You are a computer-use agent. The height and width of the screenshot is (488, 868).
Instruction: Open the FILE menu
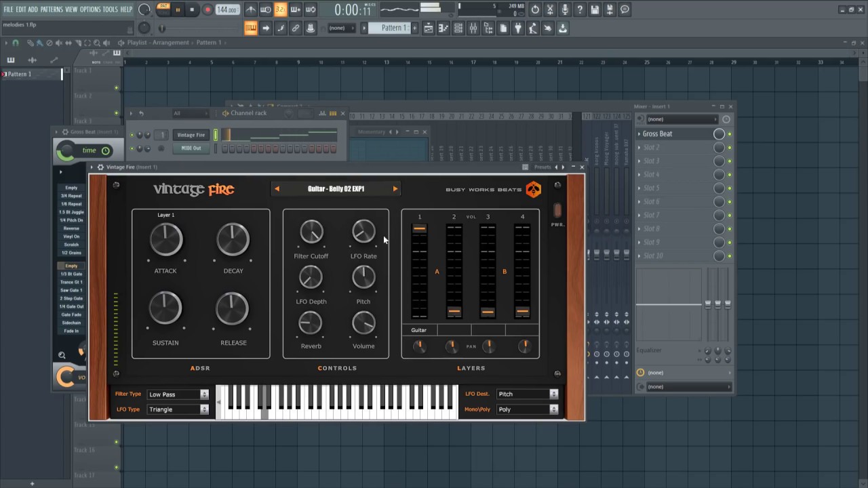coord(8,9)
